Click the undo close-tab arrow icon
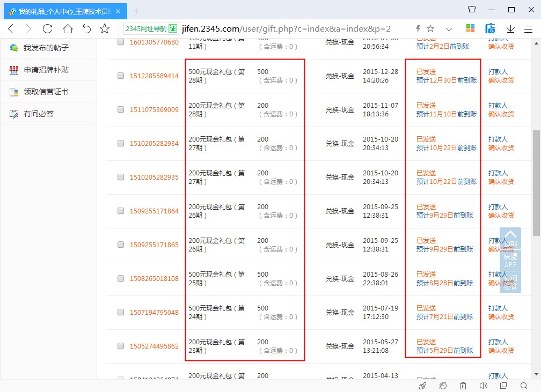Screen dimensions: 541x392 [x=86, y=29]
